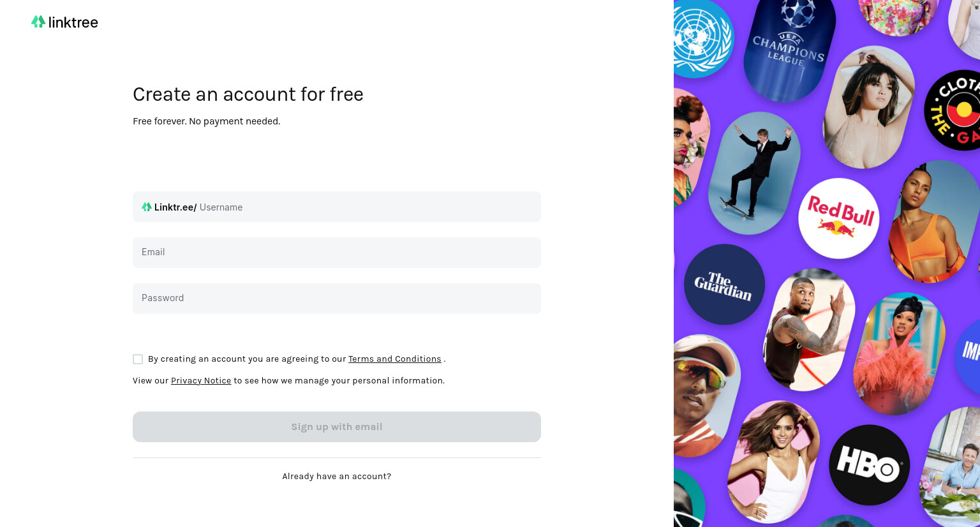
Task: Click the Clothing The Gap logo circle
Action: [954, 110]
